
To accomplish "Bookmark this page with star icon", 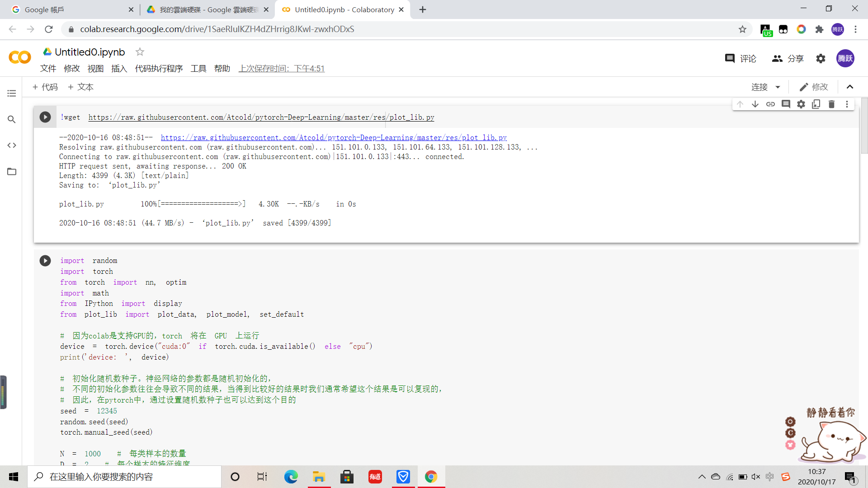I will tap(742, 29).
